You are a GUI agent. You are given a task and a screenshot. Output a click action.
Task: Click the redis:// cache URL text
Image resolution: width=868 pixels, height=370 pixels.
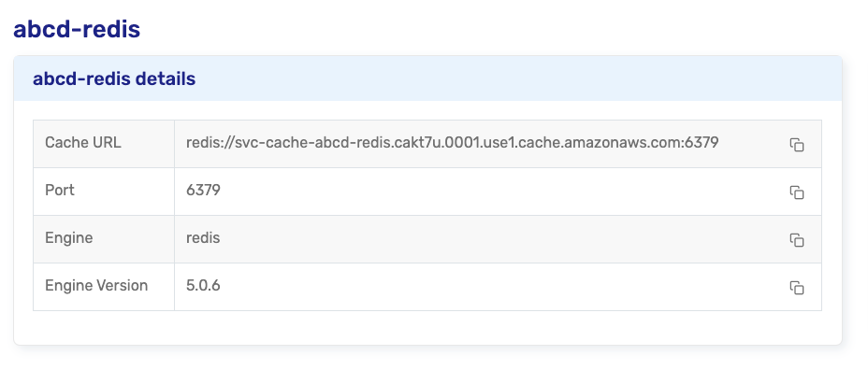click(453, 143)
